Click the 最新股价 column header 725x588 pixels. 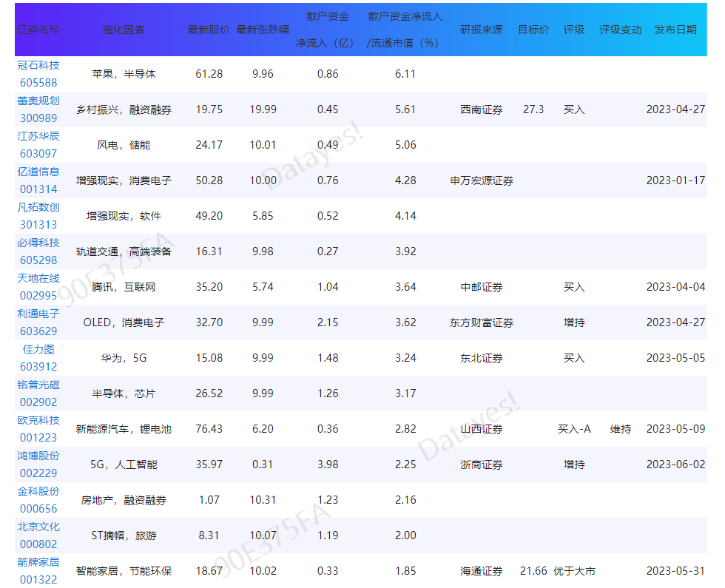click(209, 30)
